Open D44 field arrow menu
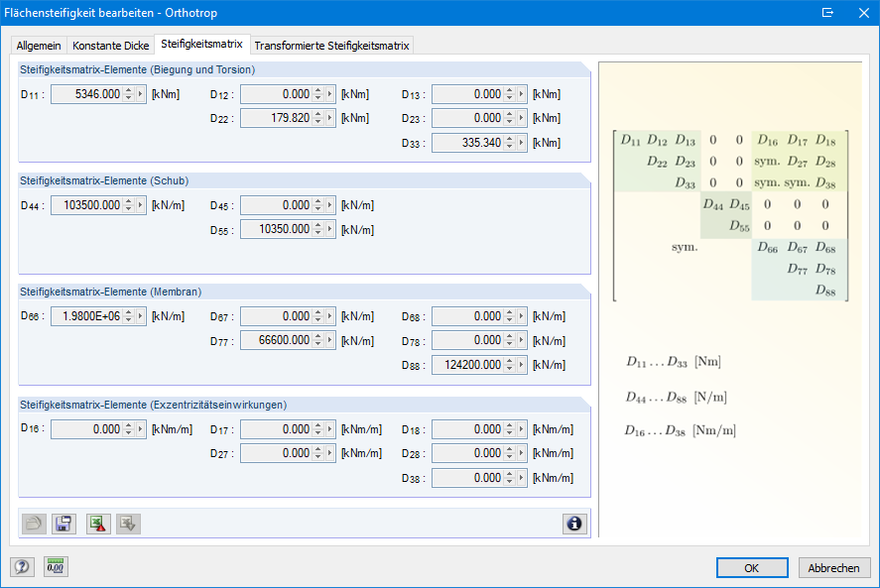 coord(140,205)
